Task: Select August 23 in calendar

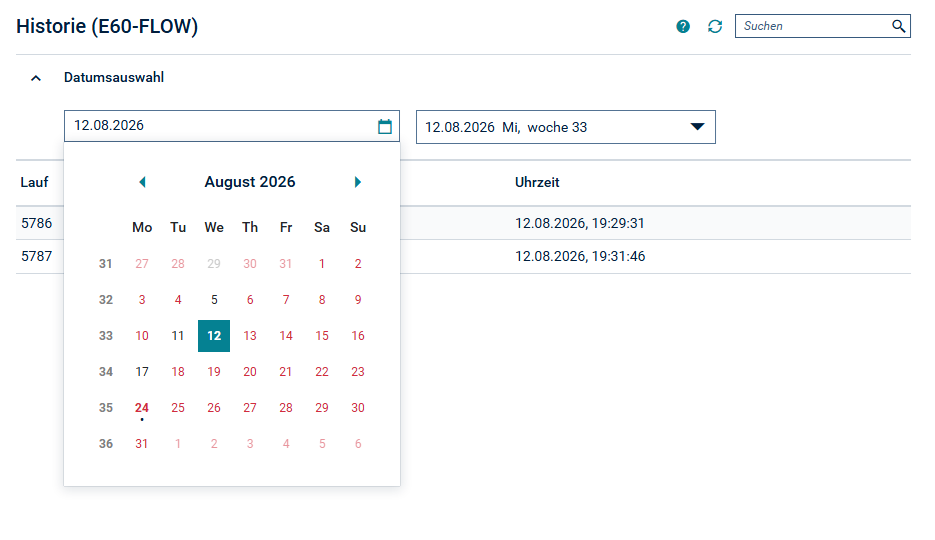Action: pos(358,372)
